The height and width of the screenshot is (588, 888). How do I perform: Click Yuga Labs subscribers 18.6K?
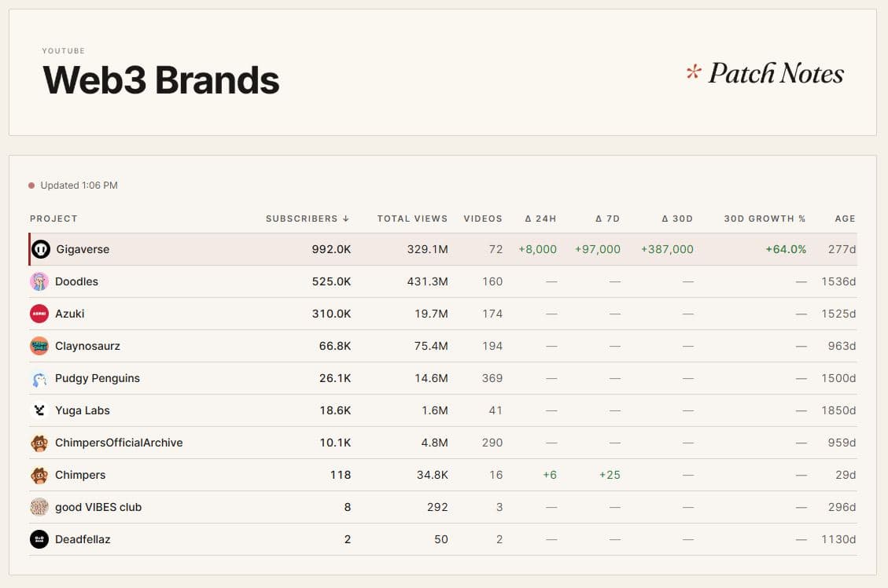point(335,410)
